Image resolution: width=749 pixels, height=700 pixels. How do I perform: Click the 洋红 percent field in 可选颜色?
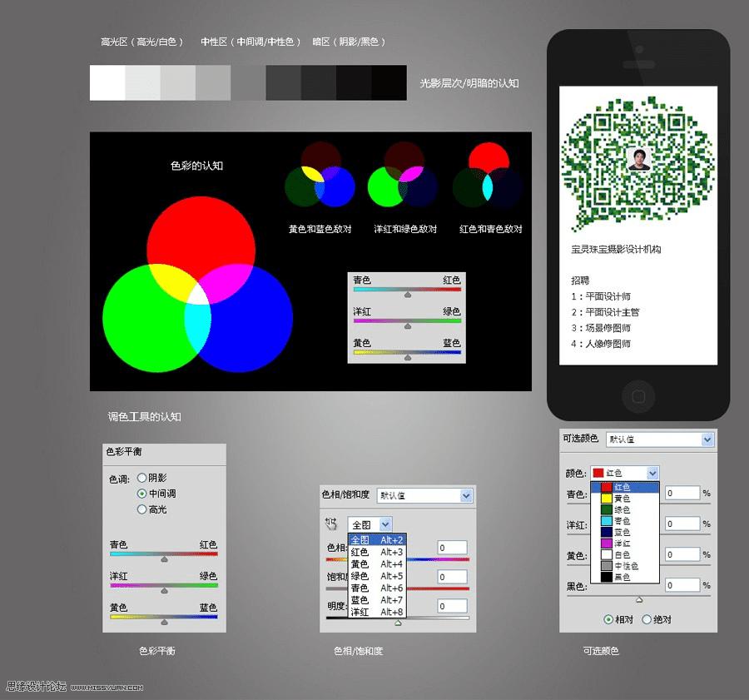coord(682,524)
